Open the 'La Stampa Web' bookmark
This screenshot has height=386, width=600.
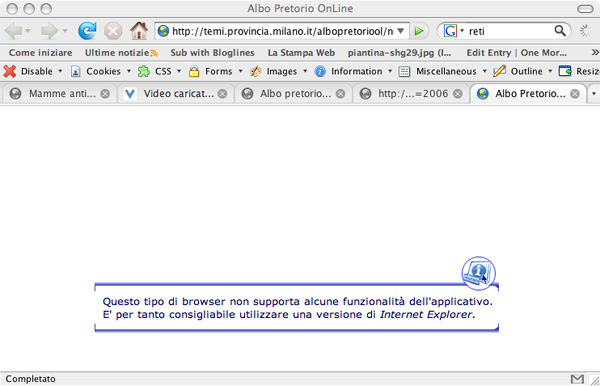click(301, 53)
